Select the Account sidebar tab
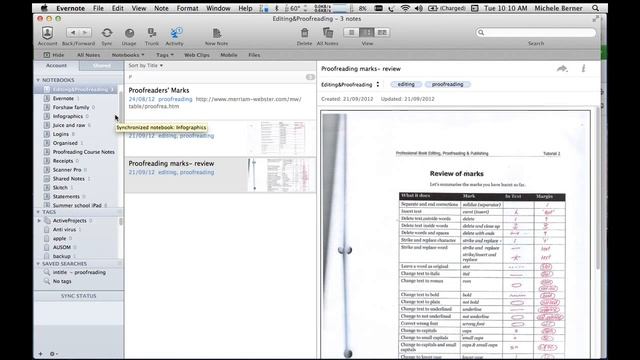Screen dimensions: 640x360 pos(56,65)
